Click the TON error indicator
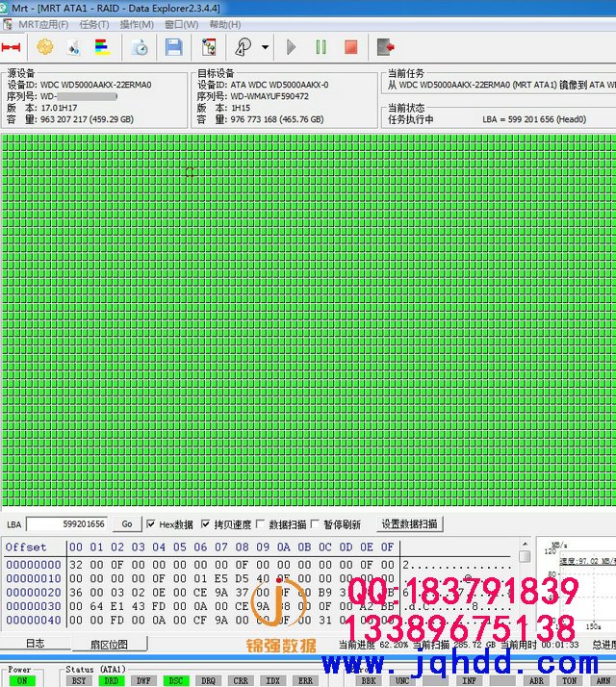 569,681
